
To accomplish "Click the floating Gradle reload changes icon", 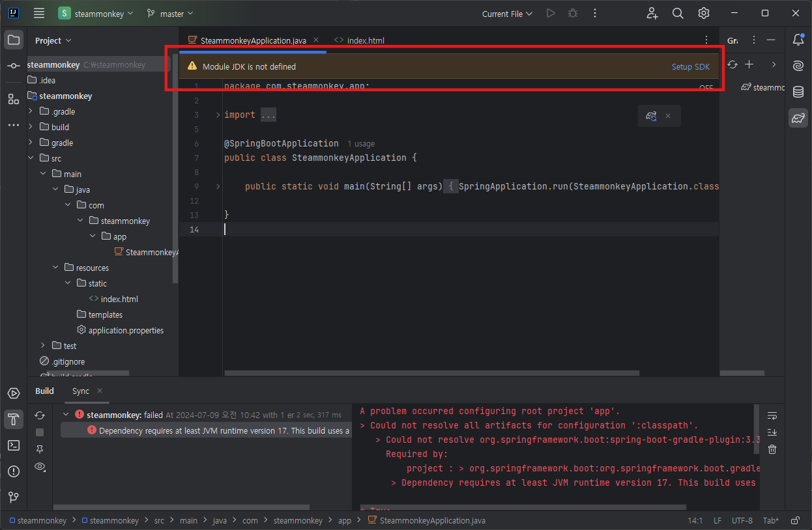I will tap(650, 116).
